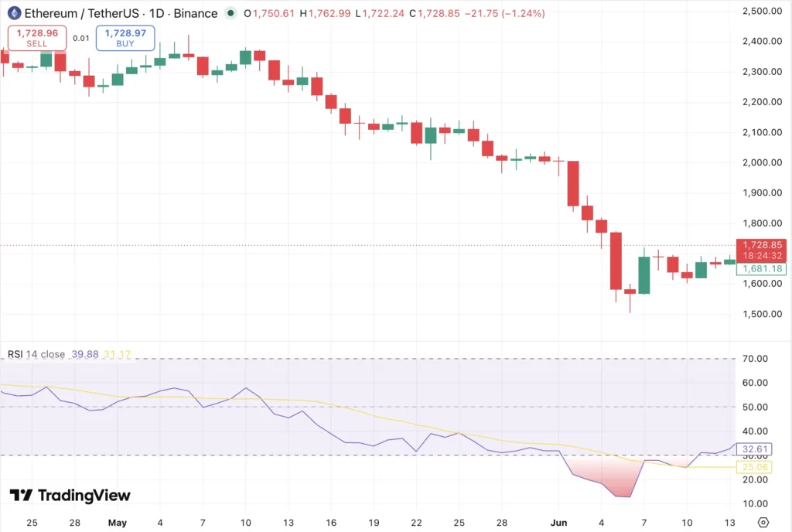792x532 pixels.
Task: Open the Ethereum / TetherUS symbol title
Action: [x=121, y=13]
